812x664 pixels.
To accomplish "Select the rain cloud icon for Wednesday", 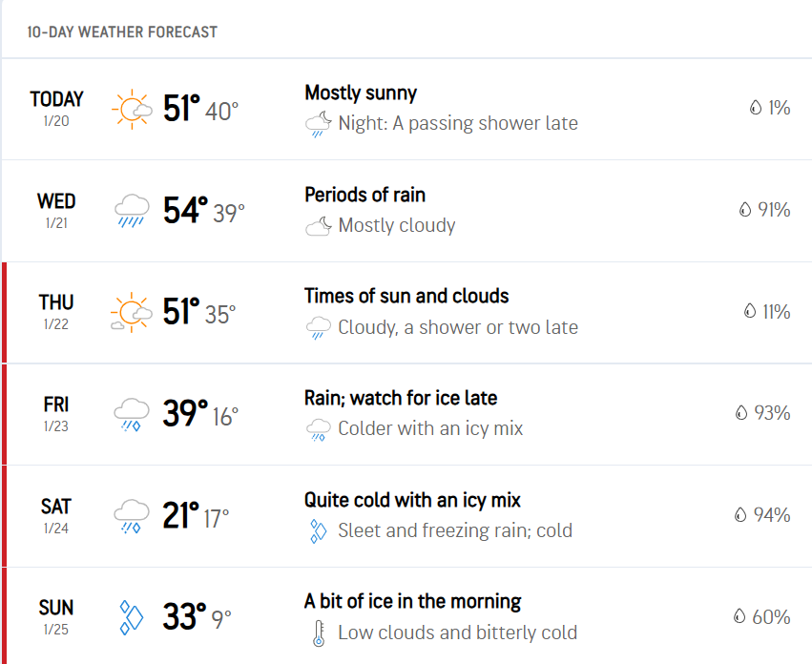I will pyautogui.click(x=131, y=211).
